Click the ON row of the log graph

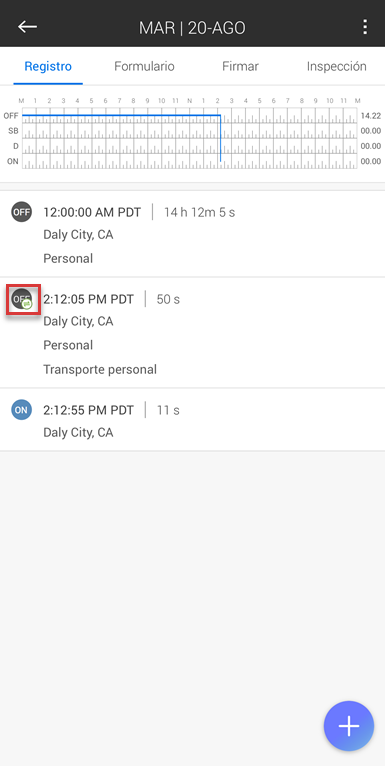tap(190, 161)
